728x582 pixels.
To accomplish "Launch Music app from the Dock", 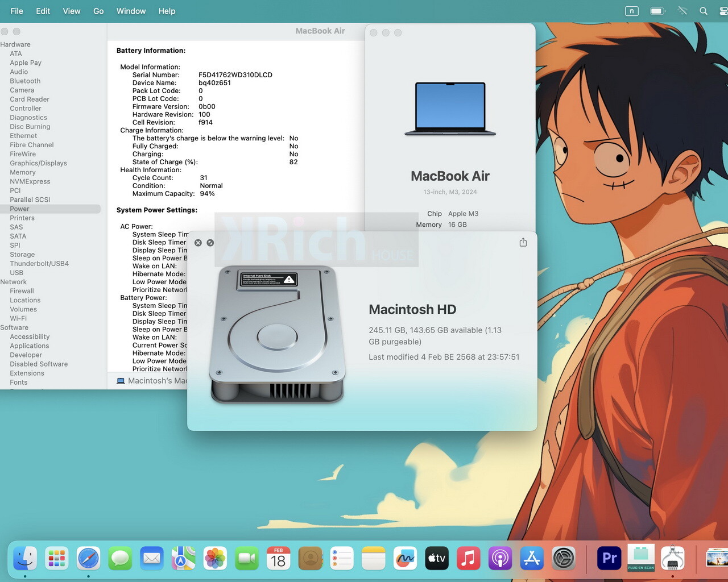I will tap(468, 559).
